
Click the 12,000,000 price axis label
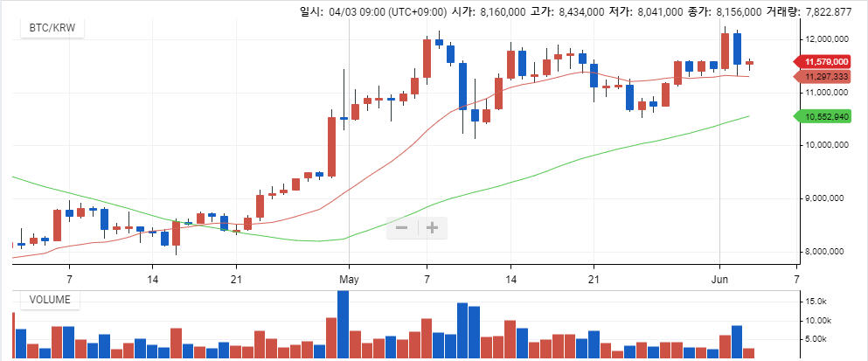(831, 38)
